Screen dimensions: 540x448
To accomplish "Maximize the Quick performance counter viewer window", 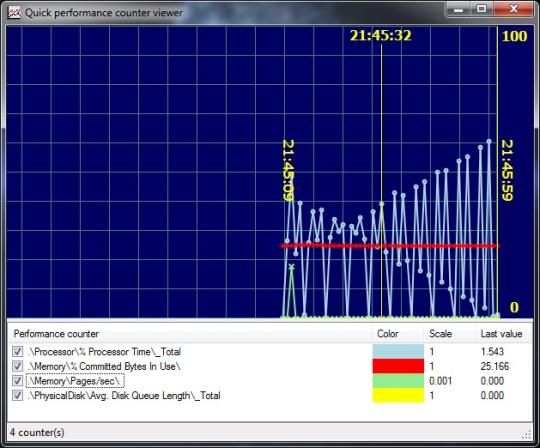I will point(482,9).
